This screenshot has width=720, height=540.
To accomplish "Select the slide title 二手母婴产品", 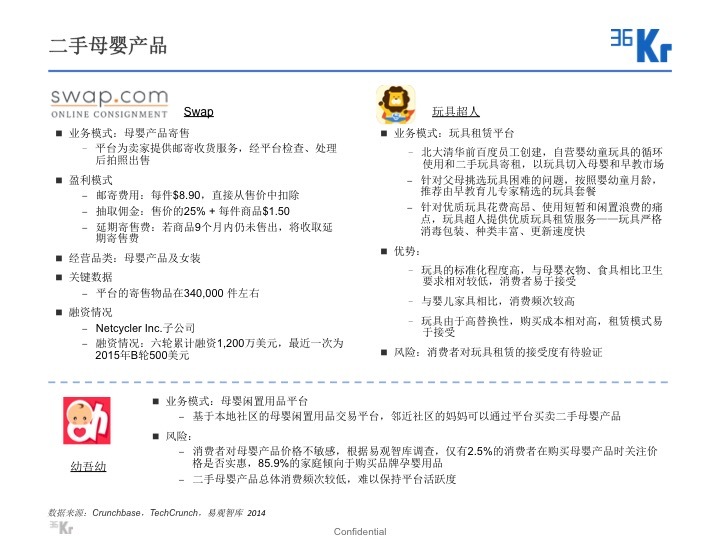I will [108, 45].
